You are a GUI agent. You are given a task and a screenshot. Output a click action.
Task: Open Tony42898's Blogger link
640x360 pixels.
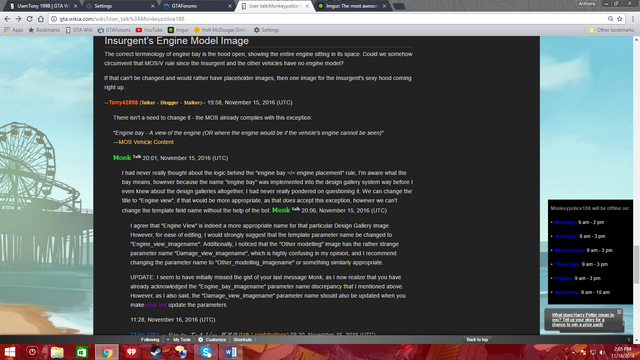pos(169,103)
